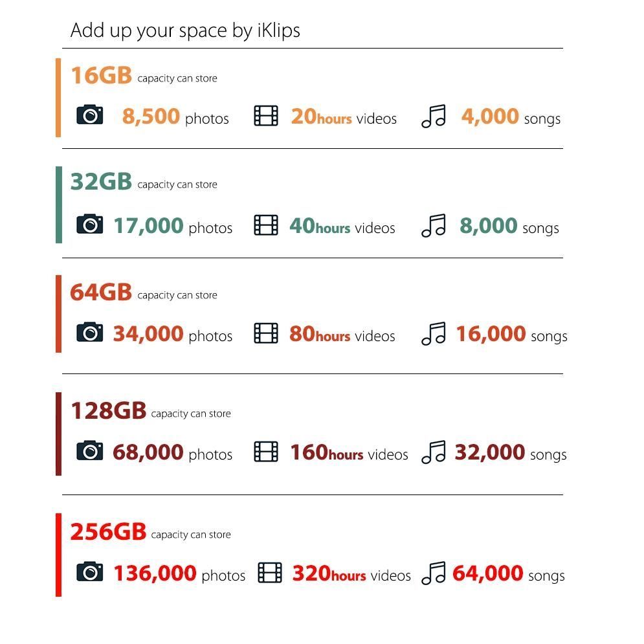644x644 pixels.
Task: Click the 128GB capacity heading
Action: 108,410
